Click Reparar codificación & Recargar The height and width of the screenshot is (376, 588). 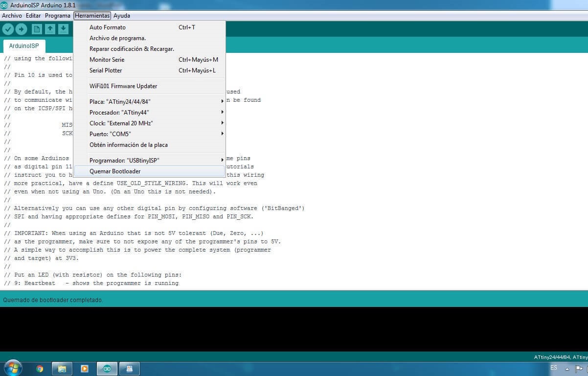point(149,49)
